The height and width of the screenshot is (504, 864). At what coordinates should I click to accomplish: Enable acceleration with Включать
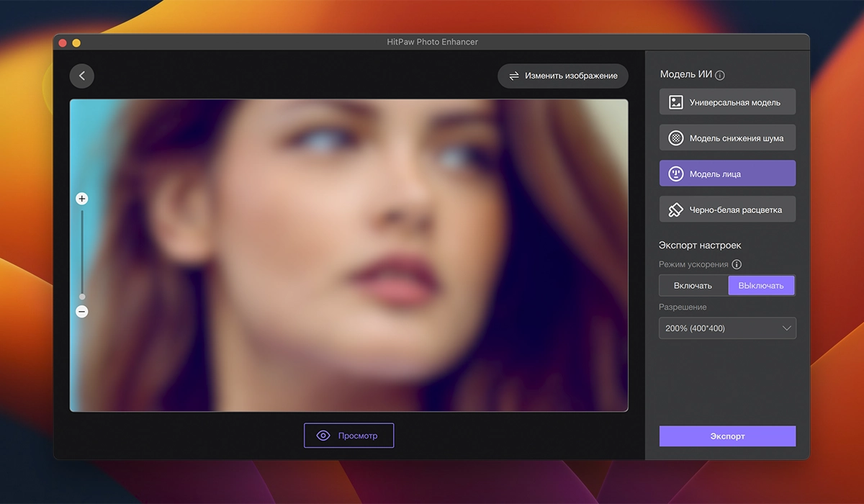[x=693, y=286]
